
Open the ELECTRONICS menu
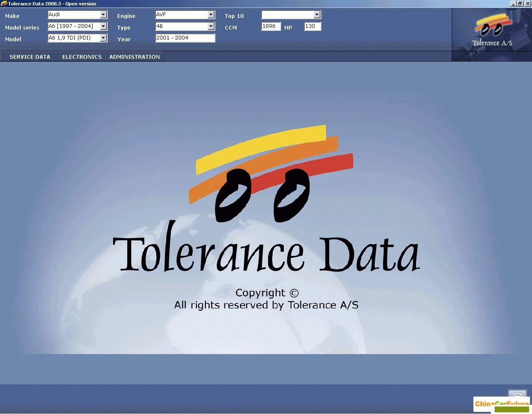pos(82,57)
